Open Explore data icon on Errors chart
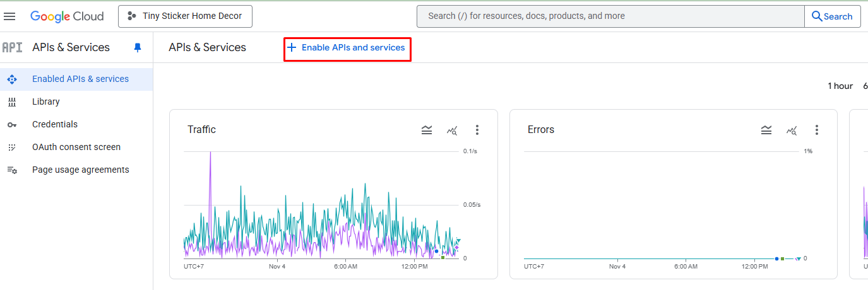868x290 pixels. tap(792, 130)
